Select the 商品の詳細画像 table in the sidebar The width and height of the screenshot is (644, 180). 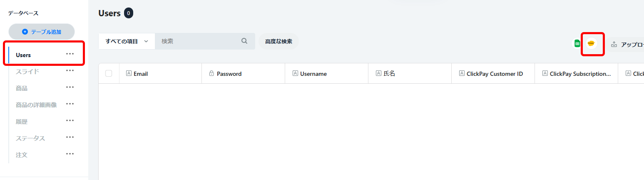pyautogui.click(x=36, y=105)
